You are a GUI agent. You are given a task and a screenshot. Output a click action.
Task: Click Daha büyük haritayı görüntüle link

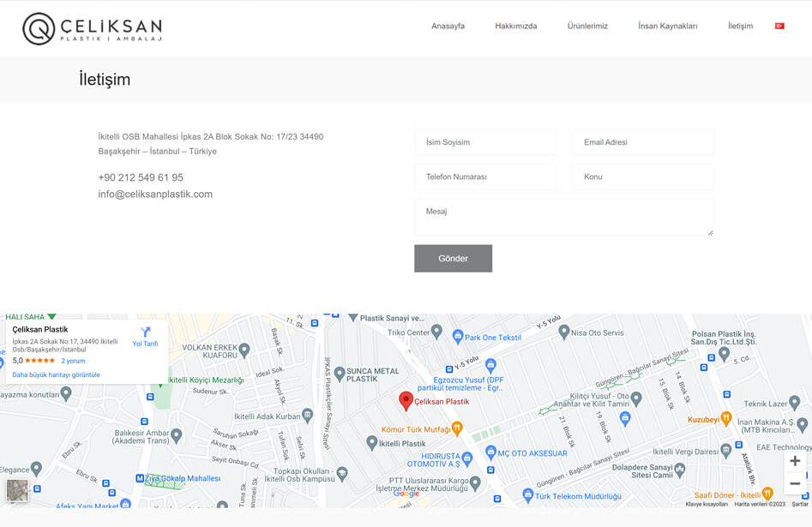point(56,374)
